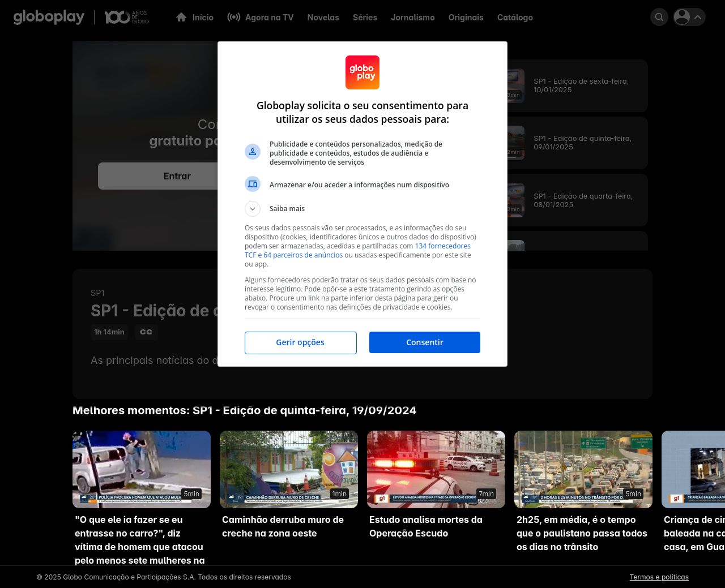Image resolution: width=725 pixels, height=588 pixels.
Task: Open the 134 fornecedores TCF link
Action: pyautogui.click(x=442, y=246)
